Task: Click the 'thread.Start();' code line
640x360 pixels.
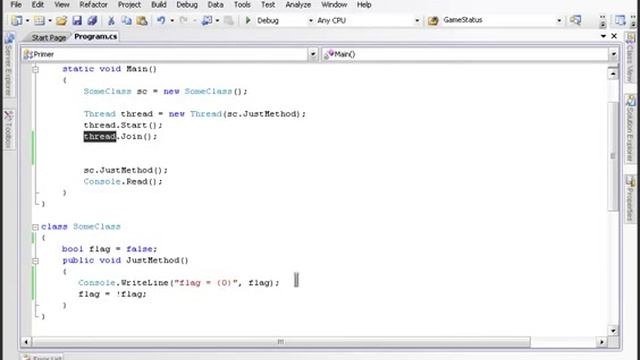Action: [x=123, y=125]
